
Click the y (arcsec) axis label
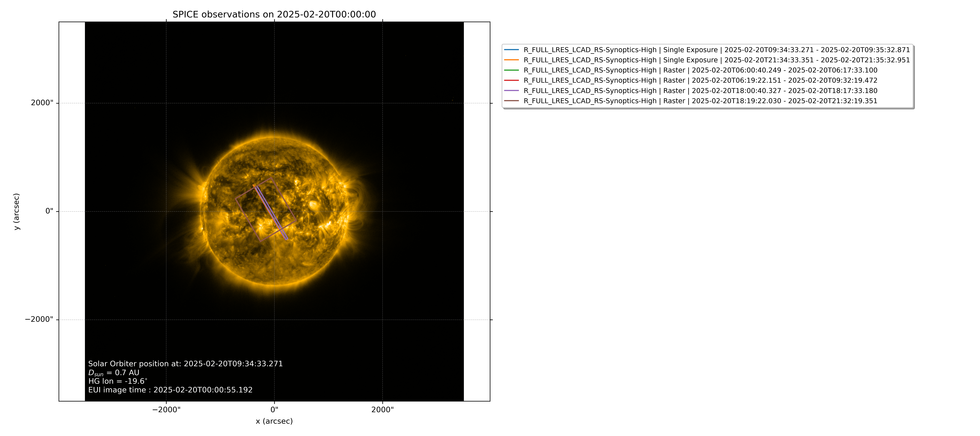tap(16, 211)
